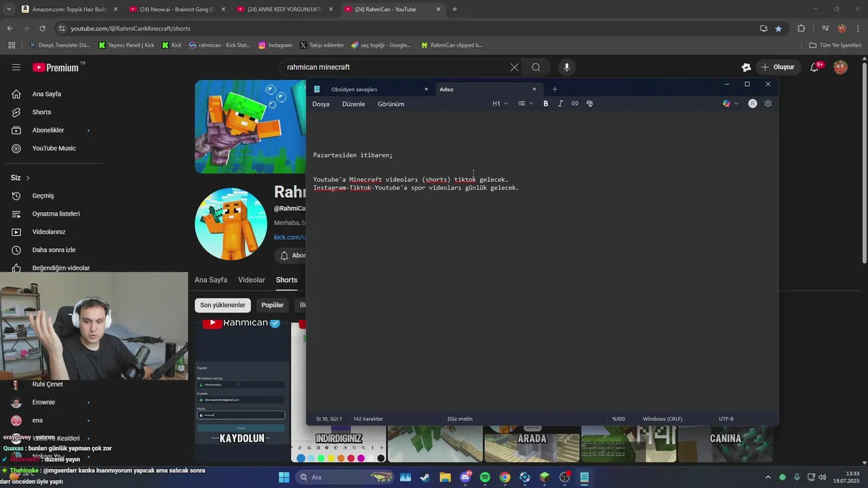Open YouTube notifications bell
This screenshot has height=488, width=868.
coord(816,67)
